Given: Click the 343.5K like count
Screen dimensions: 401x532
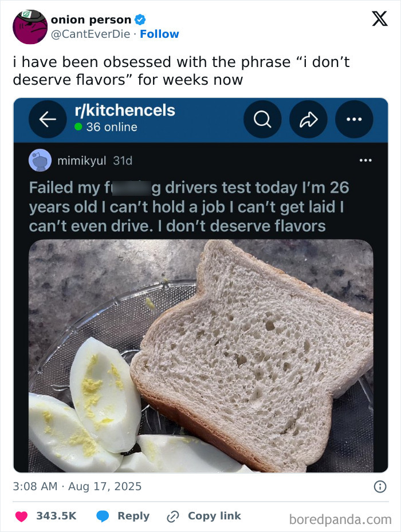Looking at the screenshot, I should point(56,516).
